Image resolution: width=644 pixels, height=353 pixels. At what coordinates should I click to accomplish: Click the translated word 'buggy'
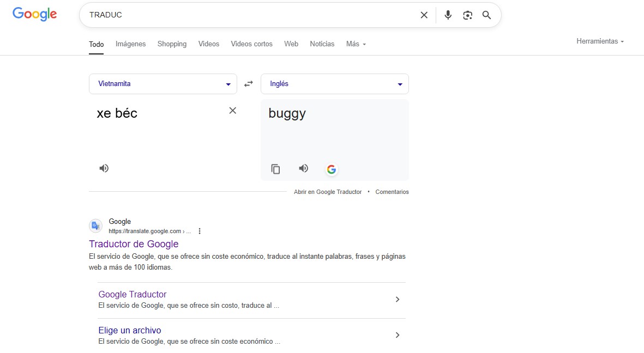point(287,114)
